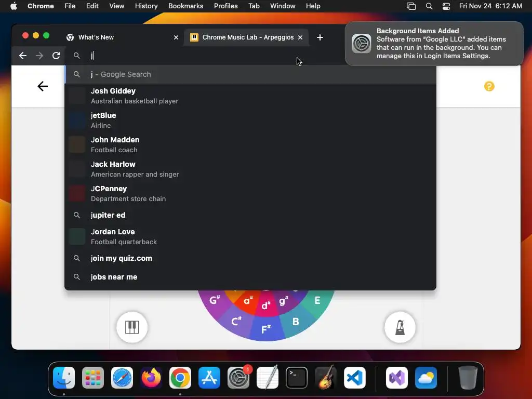Open the Apple menu
Screen dimensions: 532x399
(14, 6)
